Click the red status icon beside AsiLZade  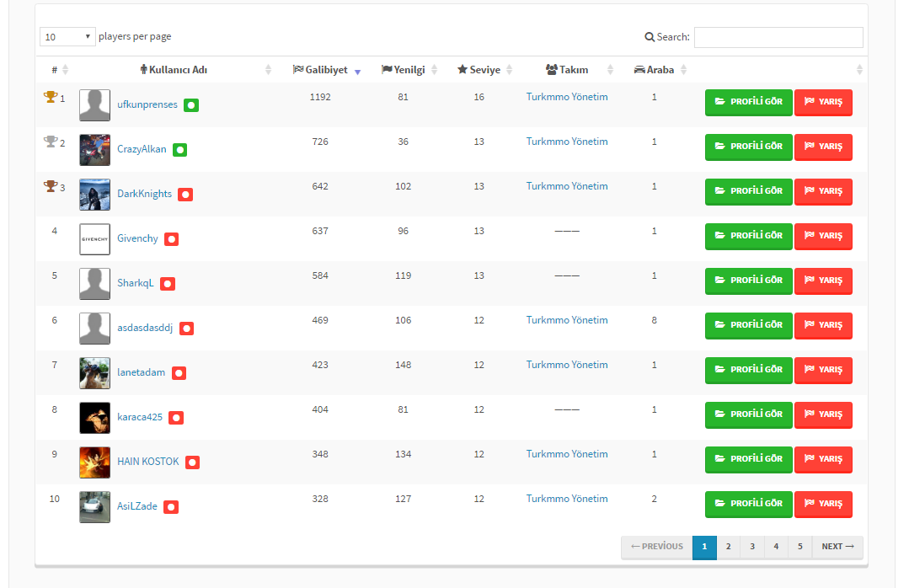171,507
